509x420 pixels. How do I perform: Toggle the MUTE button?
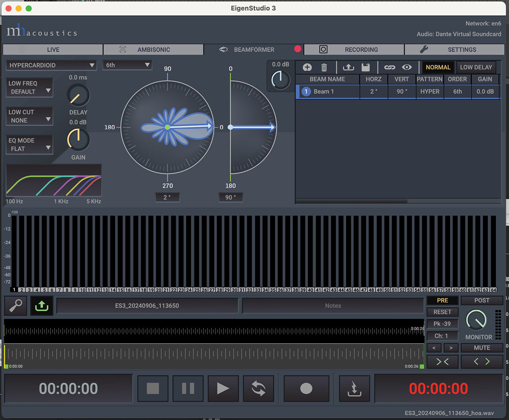(482, 348)
